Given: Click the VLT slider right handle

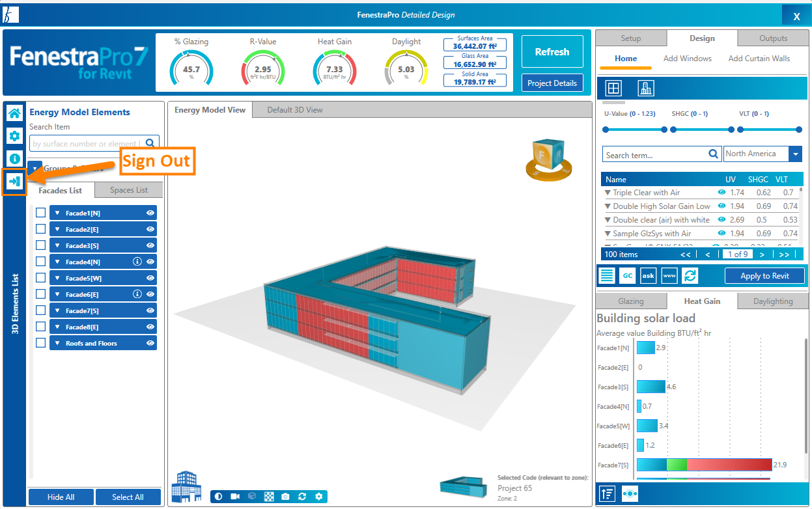Looking at the screenshot, I should [799, 130].
